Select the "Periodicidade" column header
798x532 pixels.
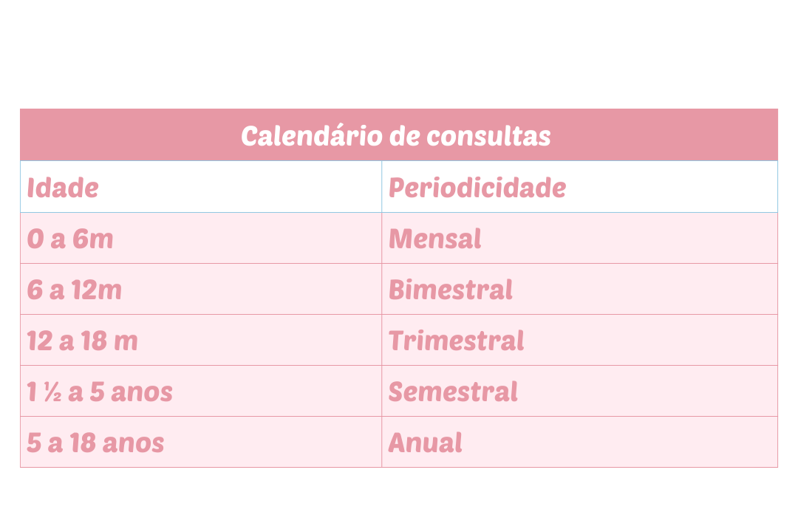[x=477, y=188]
